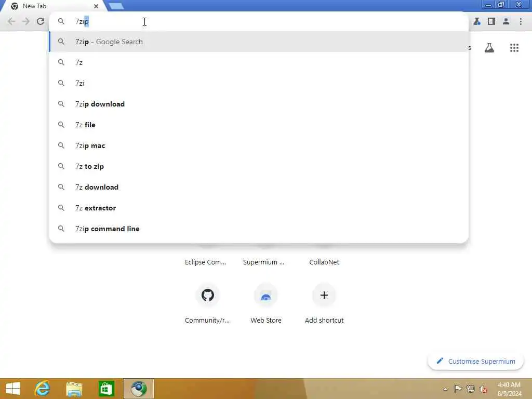
Task: Pick the '7z file' suggestion
Action: (x=259, y=125)
